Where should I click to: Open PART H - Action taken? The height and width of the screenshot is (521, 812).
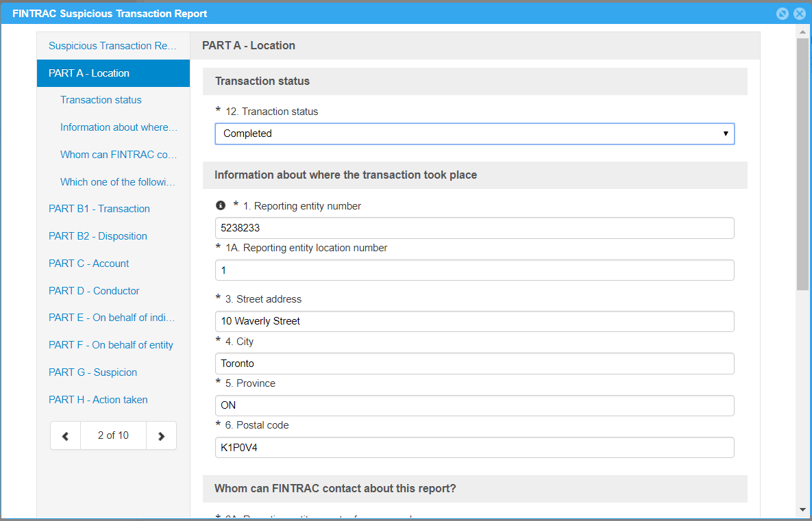click(98, 400)
